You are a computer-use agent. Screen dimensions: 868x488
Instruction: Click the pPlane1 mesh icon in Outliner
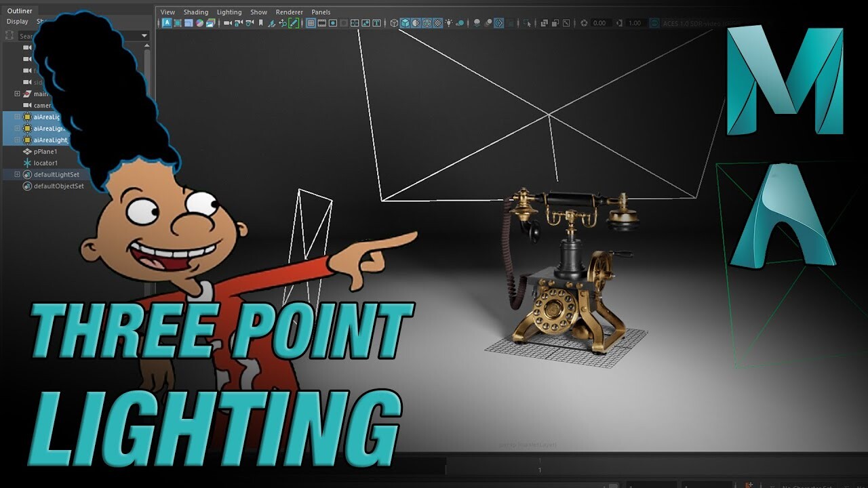27,151
